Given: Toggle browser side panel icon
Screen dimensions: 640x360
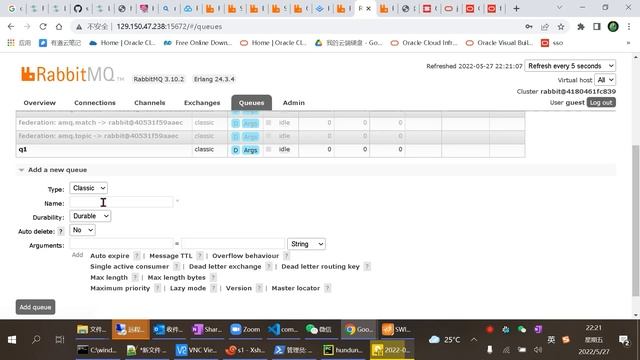Looking at the screenshot, I should coord(597,27).
